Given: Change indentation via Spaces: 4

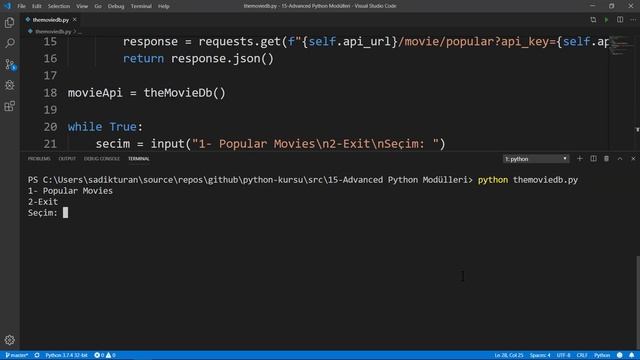Looking at the screenshot, I should click(540, 355).
